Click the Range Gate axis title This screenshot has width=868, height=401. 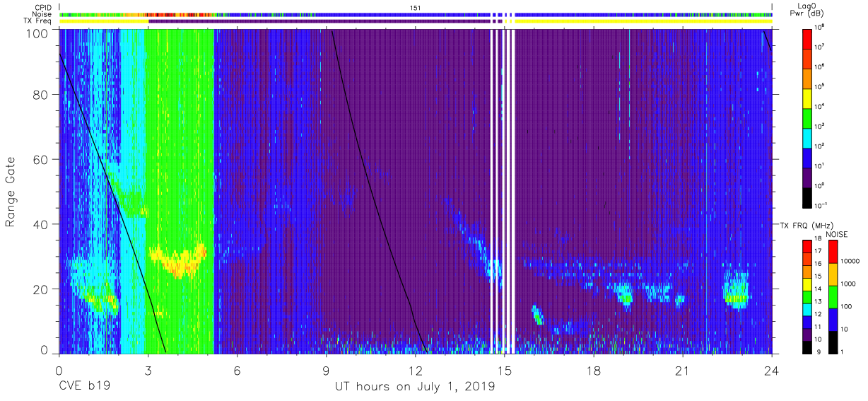pyautogui.click(x=11, y=192)
